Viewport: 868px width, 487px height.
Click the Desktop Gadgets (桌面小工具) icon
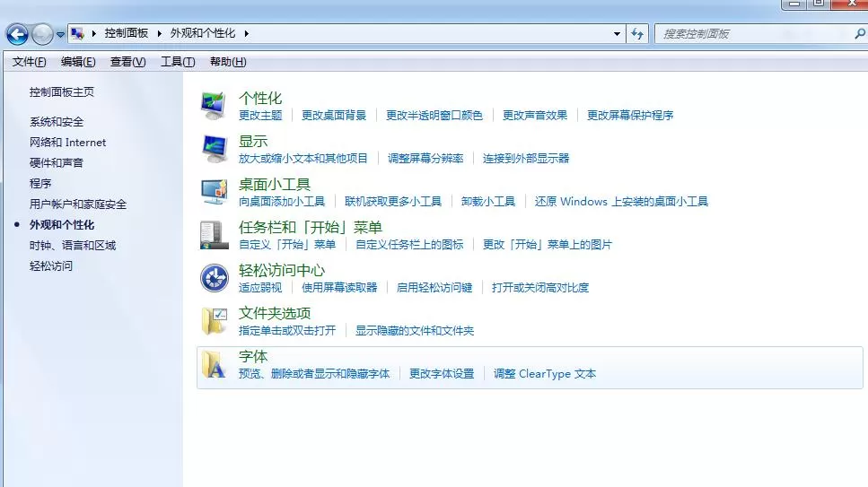pyautogui.click(x=215, y=192)
